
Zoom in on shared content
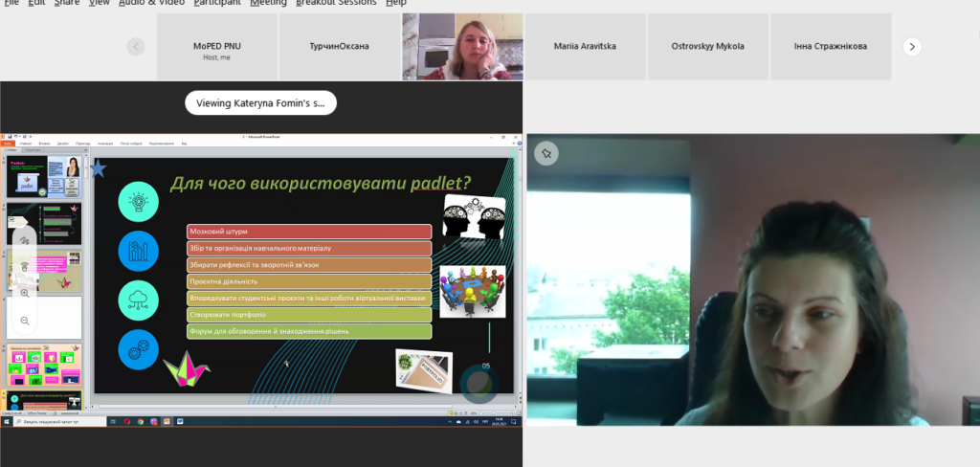(24, 293)
